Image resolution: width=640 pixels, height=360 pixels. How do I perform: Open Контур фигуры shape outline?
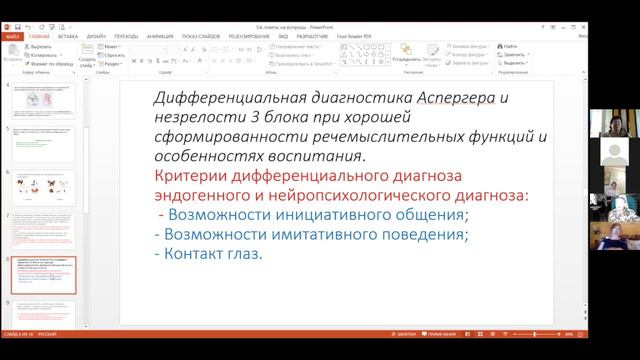[x=467, y=54]
